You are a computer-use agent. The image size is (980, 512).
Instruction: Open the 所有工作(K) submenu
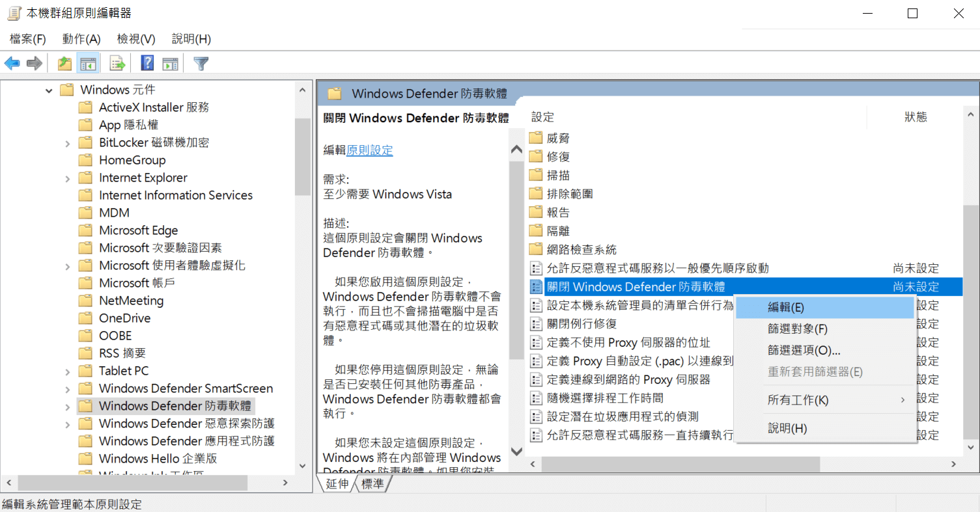(x=826, y=400)
